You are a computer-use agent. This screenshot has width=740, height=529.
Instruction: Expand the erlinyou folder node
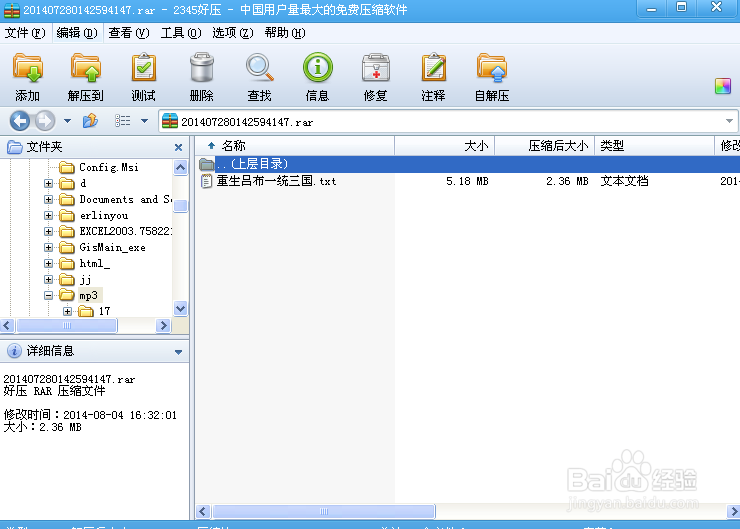coord(48,215)
